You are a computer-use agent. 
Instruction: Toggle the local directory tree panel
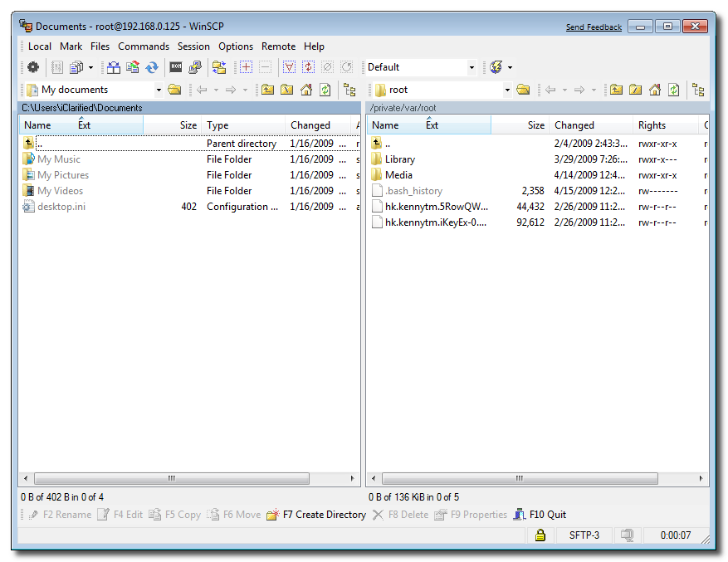tap(349, 90)
